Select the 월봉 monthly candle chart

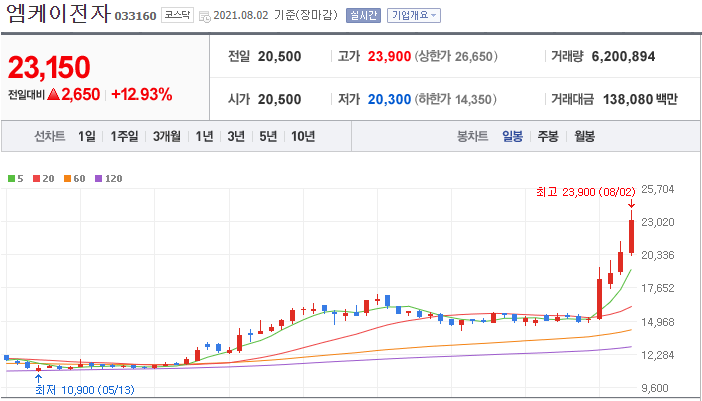pos(584,137)
